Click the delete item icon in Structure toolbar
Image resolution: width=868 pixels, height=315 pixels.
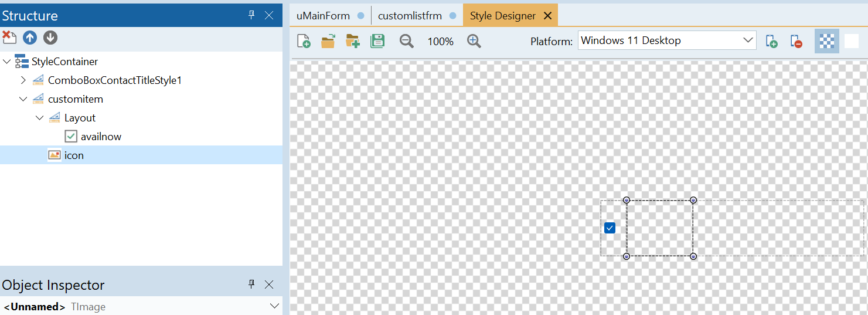pyautogui.click(x=9, y=38)
